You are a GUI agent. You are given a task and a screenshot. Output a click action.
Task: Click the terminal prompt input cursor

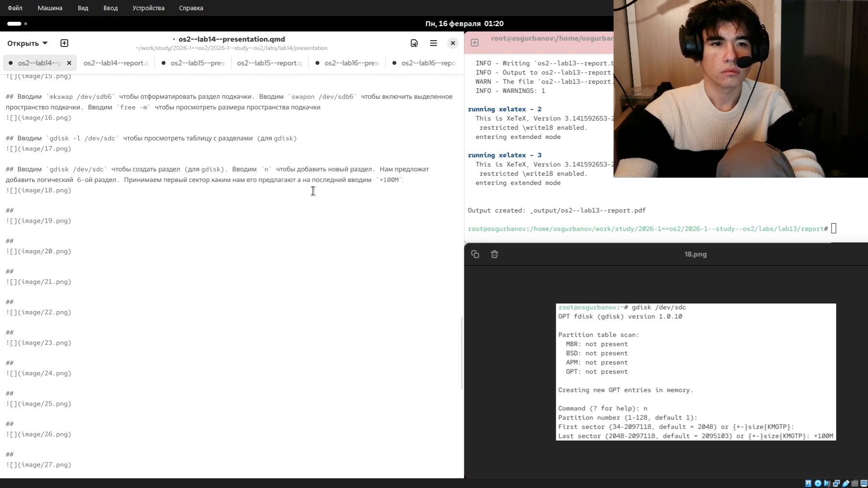click(x=834, y=229)
